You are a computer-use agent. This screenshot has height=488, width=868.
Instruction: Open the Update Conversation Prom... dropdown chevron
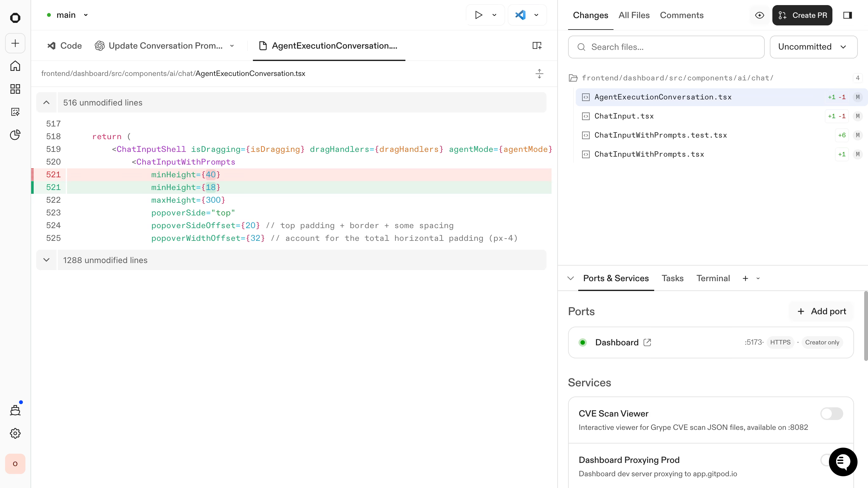(x=232, y=46)
